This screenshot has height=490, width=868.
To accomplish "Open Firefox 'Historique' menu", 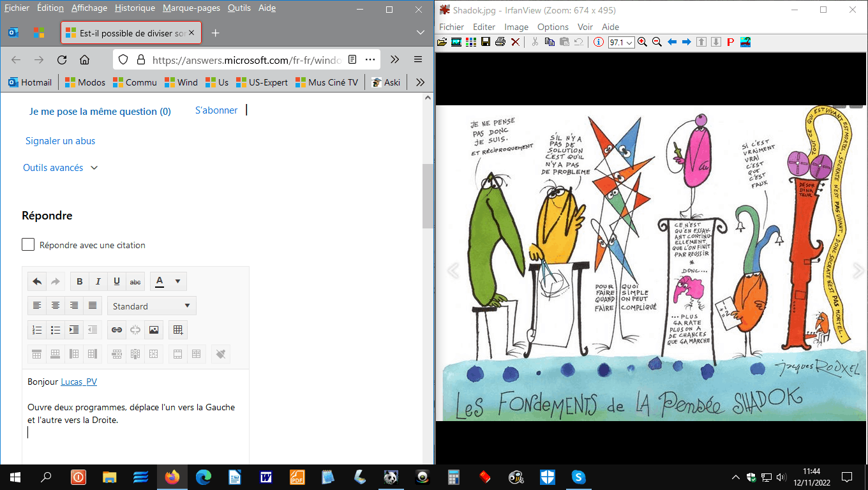I will pos(135,8).
